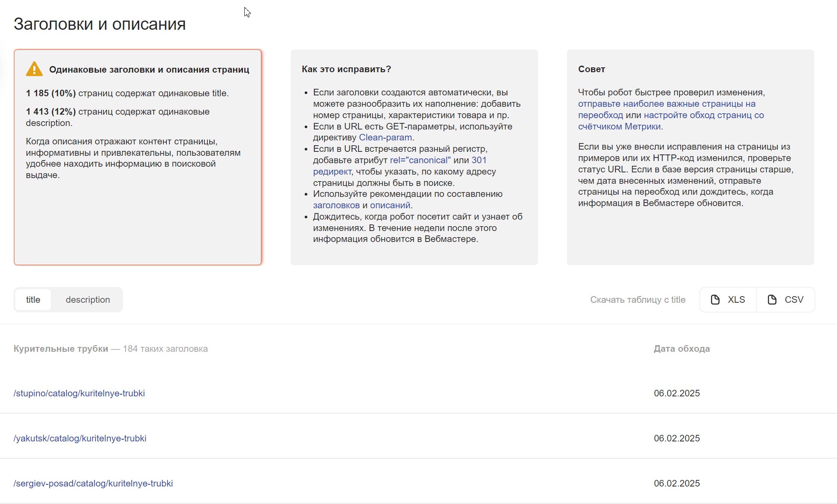Image resolution: width=837 pixels, height=504 pixels.
Task: Click the CSV file icon
Action: click(772, 300)
